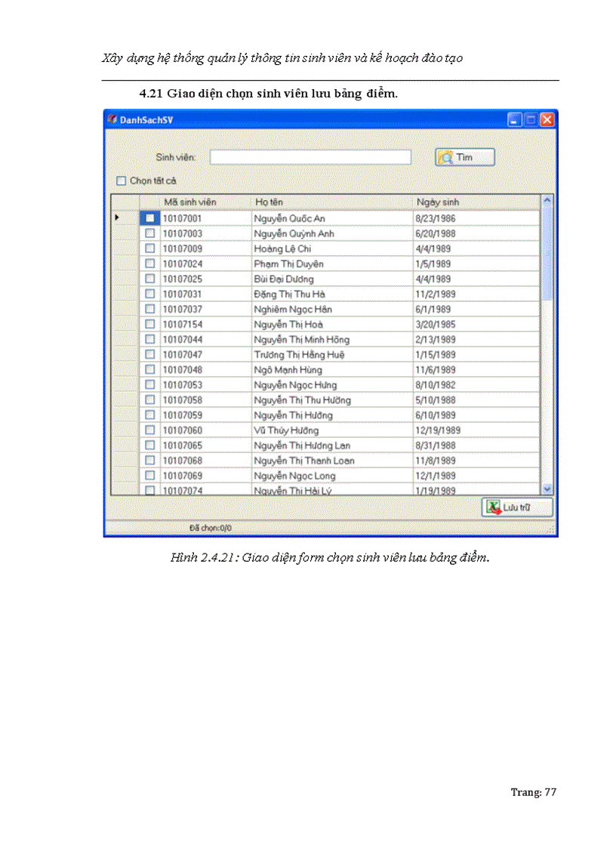This screenshot has height=848, width=616.
Task: Enable the Chọn tất cả checkbox
Action: 121,181
